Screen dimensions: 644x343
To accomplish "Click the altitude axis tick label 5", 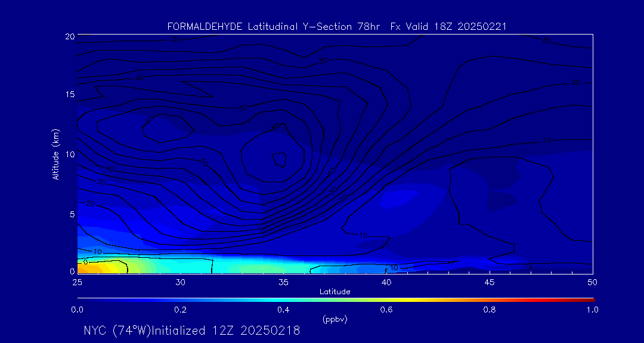I will click(72, 214).
